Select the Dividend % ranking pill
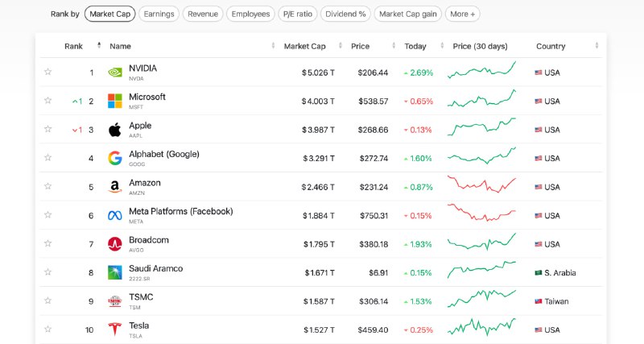Viewport: 644px width, 344px height. point(345,14)
